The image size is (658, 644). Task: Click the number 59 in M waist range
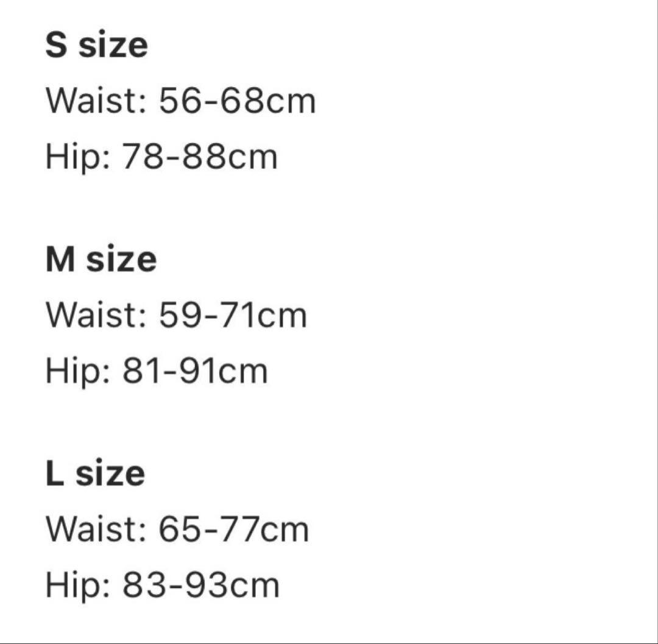pos(178,316)
